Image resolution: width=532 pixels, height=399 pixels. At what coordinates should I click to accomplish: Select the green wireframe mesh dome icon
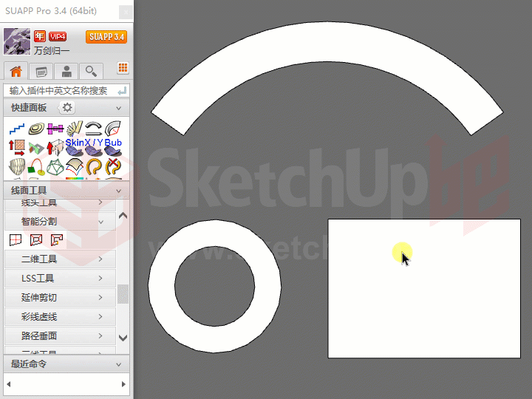[55, 167]
